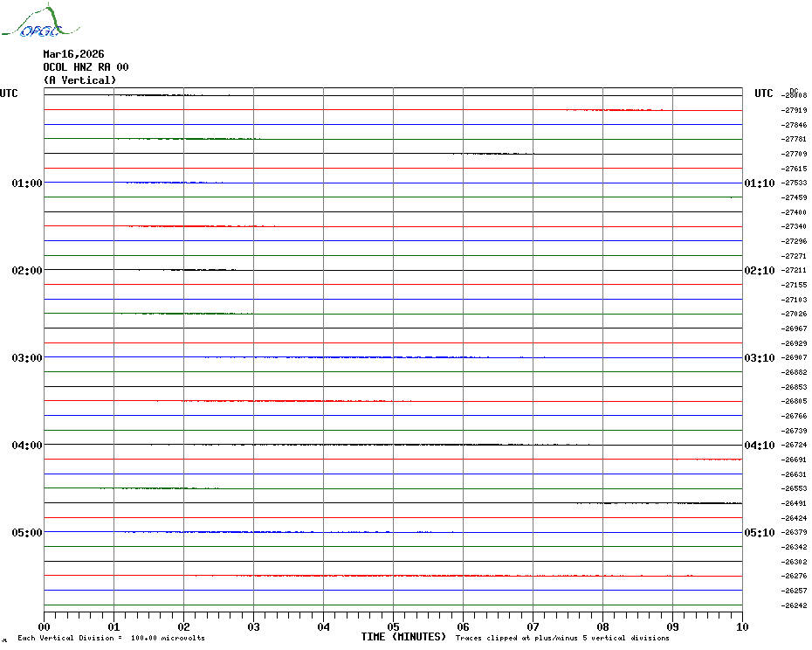Click the left UTC axis header
This screenshot has width=812, height=650.
[x=9, y=93]
